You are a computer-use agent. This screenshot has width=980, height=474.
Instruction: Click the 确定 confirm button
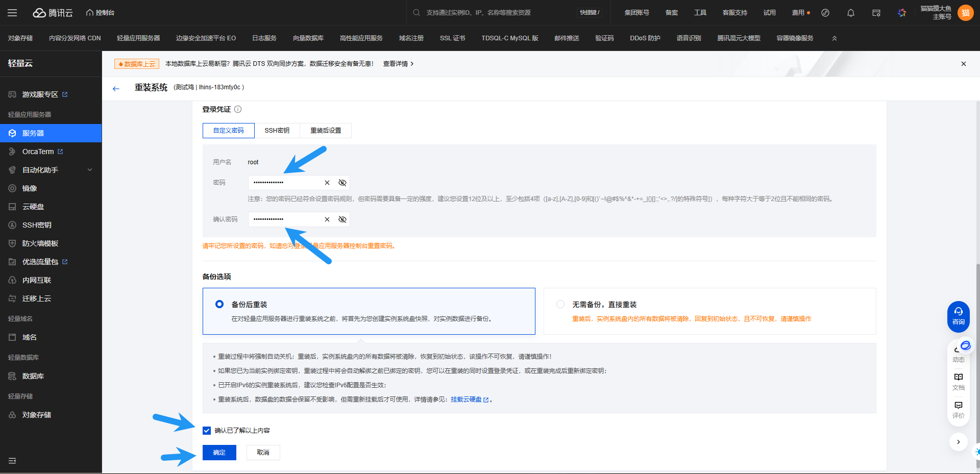219,453
